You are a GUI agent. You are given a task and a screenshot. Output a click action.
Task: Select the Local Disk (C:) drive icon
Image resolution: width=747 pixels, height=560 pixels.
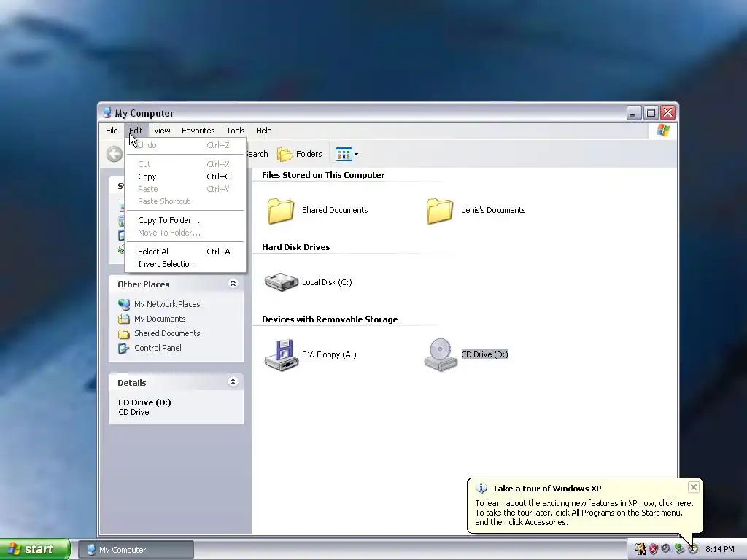(x=281, y=282)
